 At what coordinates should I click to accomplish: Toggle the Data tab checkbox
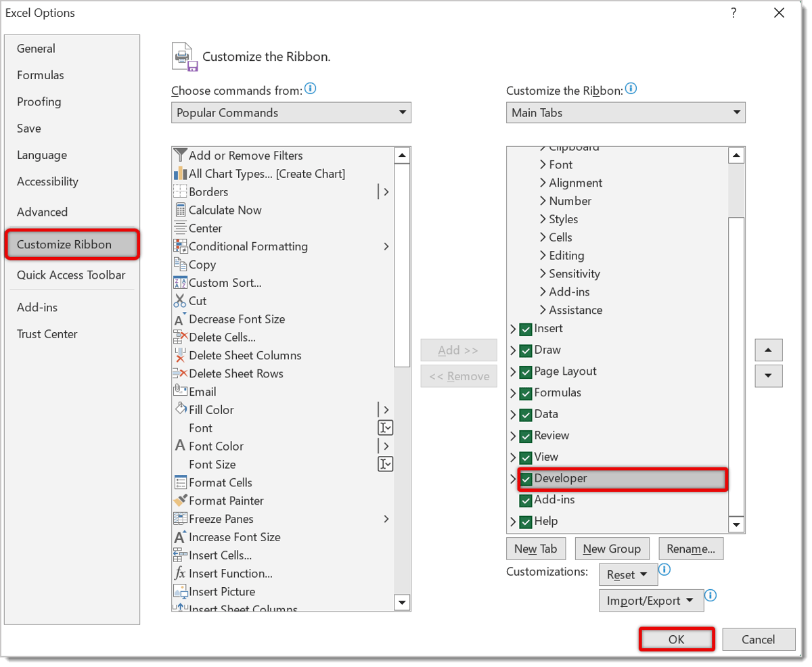point(526,415)
